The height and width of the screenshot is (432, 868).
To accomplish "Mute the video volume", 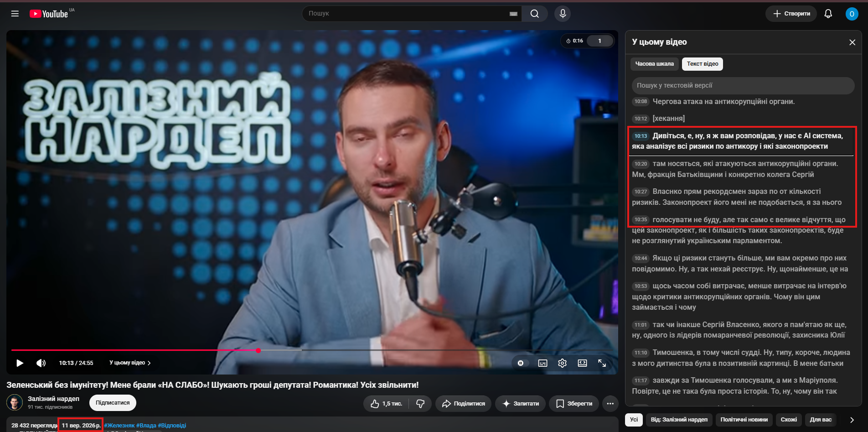I will pos(41,363).
